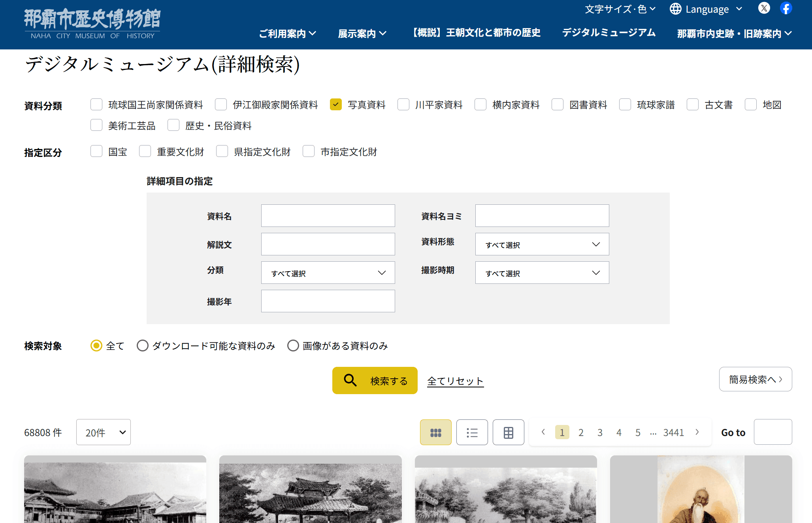812x523 pixels.
Task: Check 図書資料 checkbox
Action: pyautogui.click(x=558, y=105)
